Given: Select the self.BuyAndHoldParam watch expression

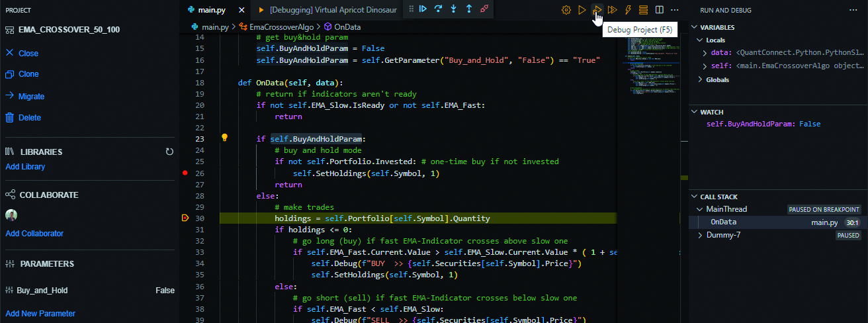Looking at the screenshot, I should tap(763, 124).
